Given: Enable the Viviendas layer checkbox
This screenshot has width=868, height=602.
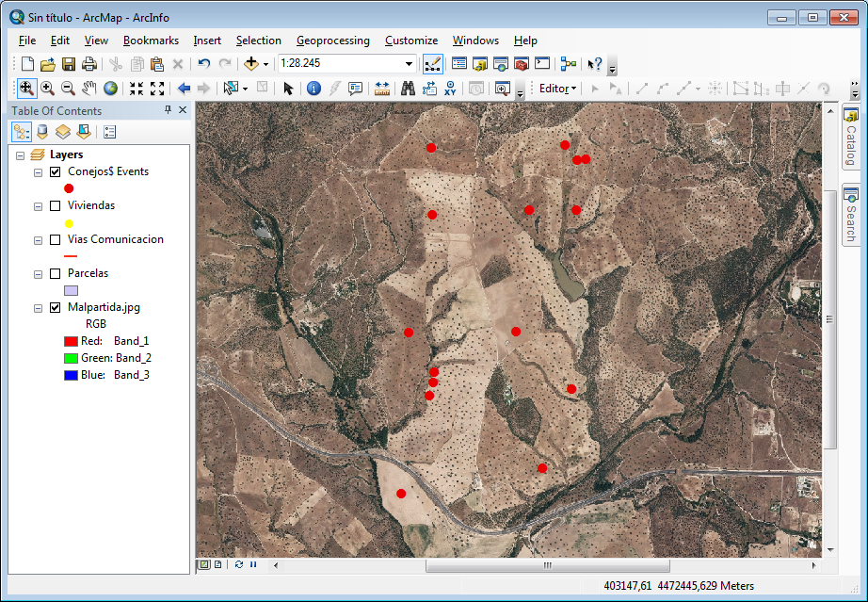Looking at the screenshot, I should (55, 206).
